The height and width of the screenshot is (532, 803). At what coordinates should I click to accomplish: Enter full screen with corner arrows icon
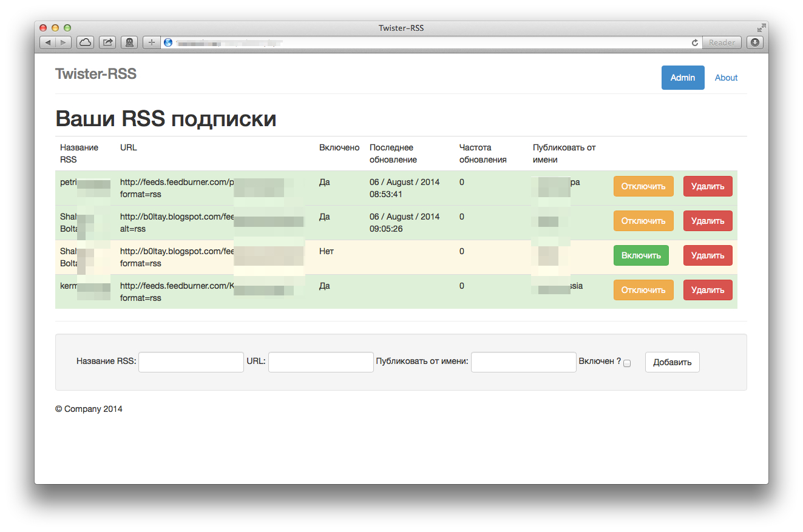click(761, 28)
